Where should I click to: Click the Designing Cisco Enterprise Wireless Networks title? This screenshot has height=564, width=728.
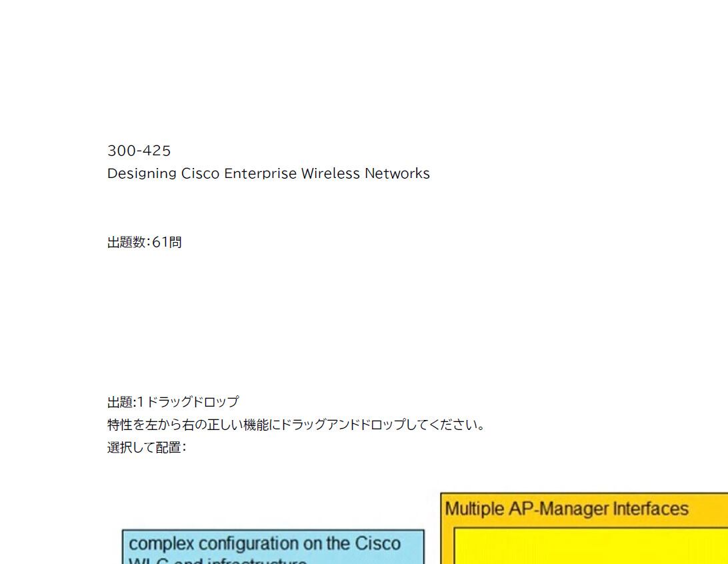pos(269,173)
